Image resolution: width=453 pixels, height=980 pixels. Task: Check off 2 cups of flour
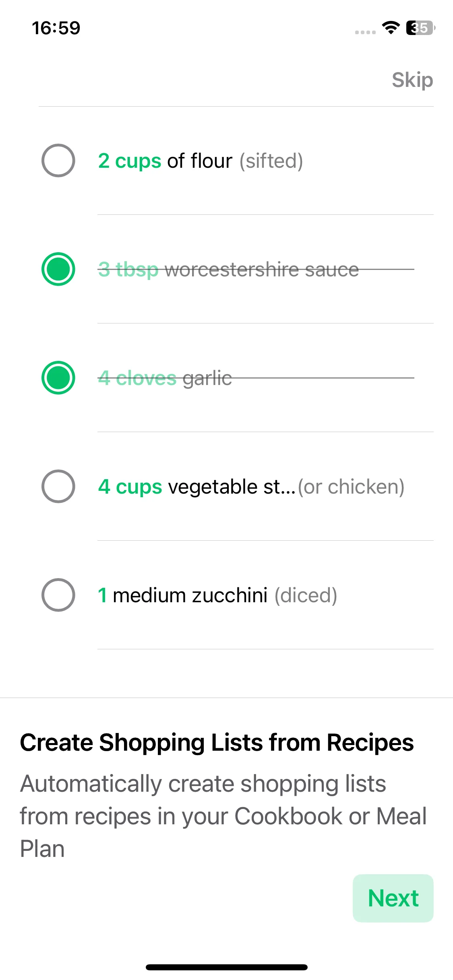[x=58, y=161]
